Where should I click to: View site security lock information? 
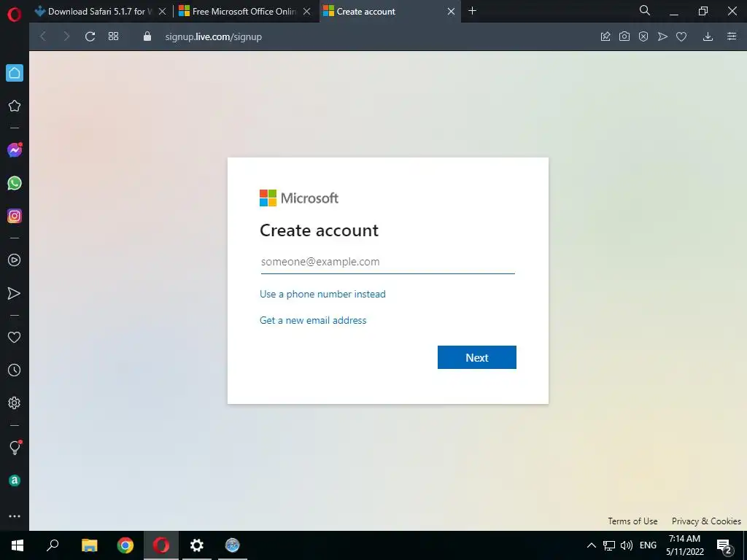tap(147, 36)
